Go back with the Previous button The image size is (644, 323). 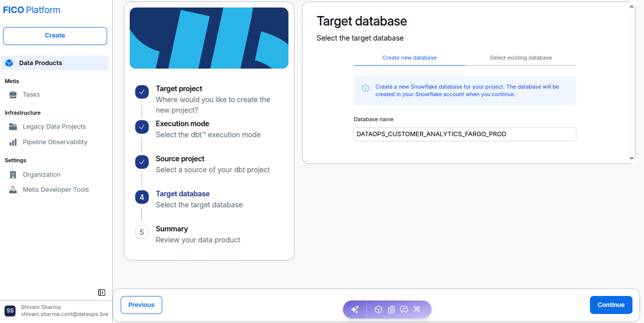[141, 305]
